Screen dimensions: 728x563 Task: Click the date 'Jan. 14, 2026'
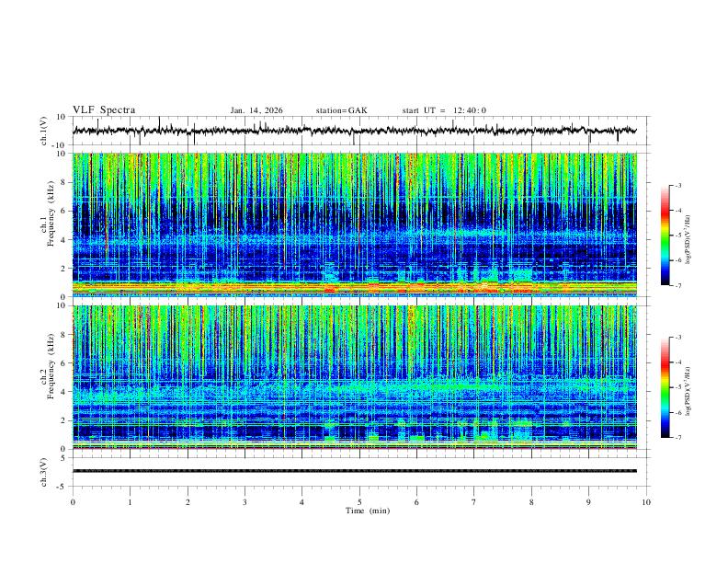click(x=256, y=110)
